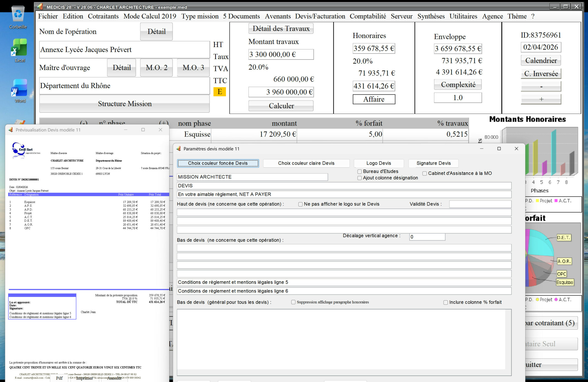588x382 pixels.
Task: Open the 5 Documents menu
Action: 241,16
